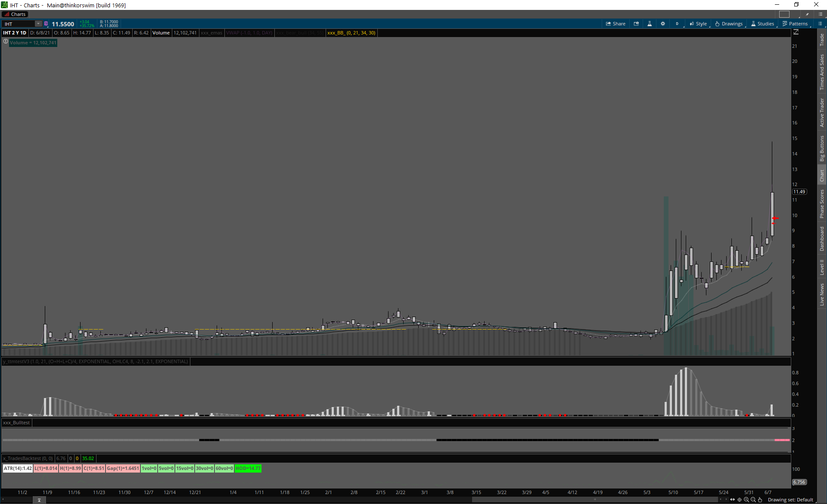Click the horizontal chart scrollbar
827x504 pixels.
(594, 500)
